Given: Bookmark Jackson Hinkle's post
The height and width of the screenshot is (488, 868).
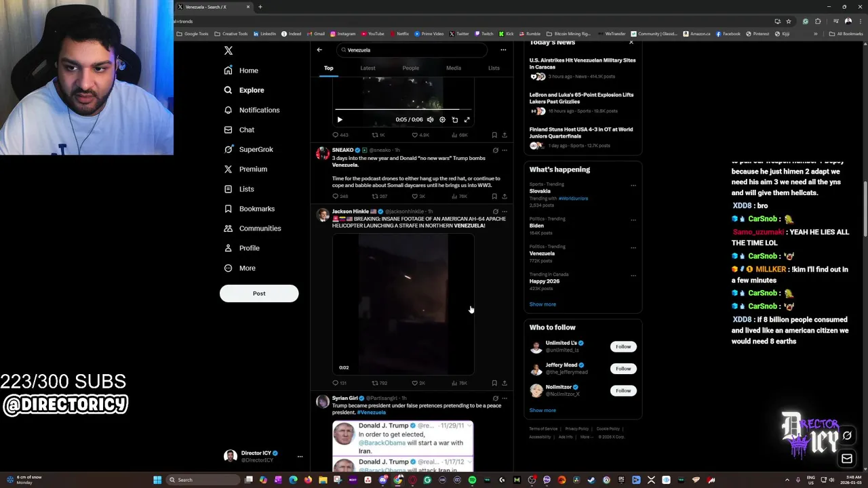Looking at the screenshot, I should (x=494, y=383).
